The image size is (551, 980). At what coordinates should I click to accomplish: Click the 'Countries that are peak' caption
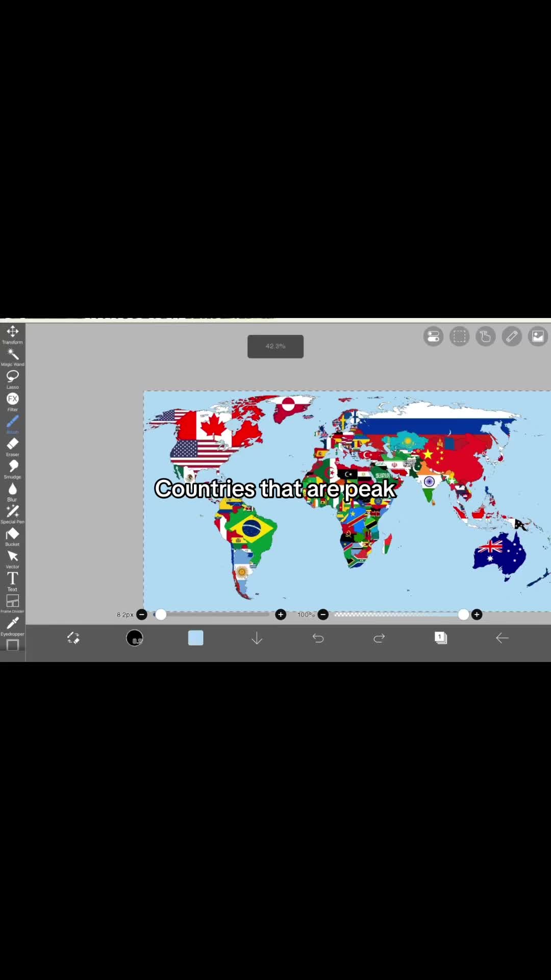point(275,489)
